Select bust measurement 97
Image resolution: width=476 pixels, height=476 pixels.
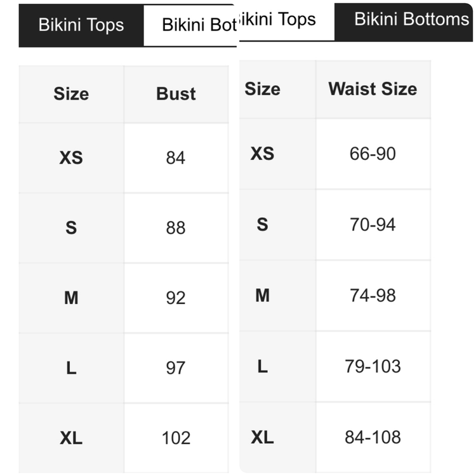click(176, 368)
